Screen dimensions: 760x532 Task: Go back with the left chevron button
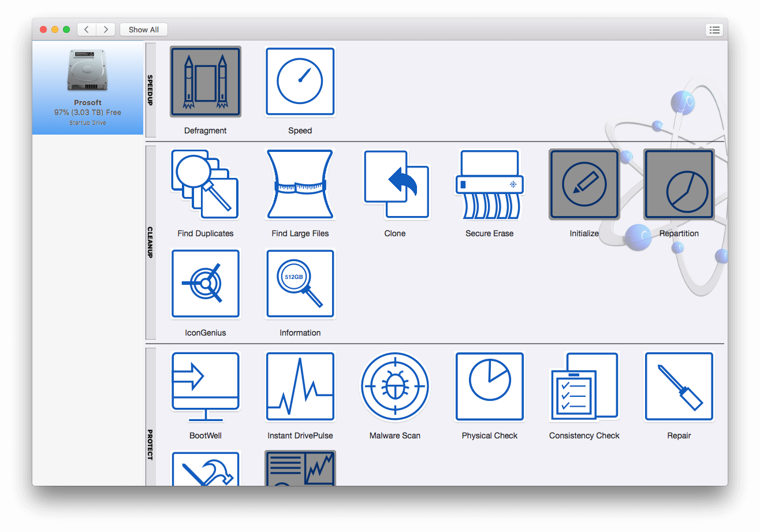[x=87, y=29]
